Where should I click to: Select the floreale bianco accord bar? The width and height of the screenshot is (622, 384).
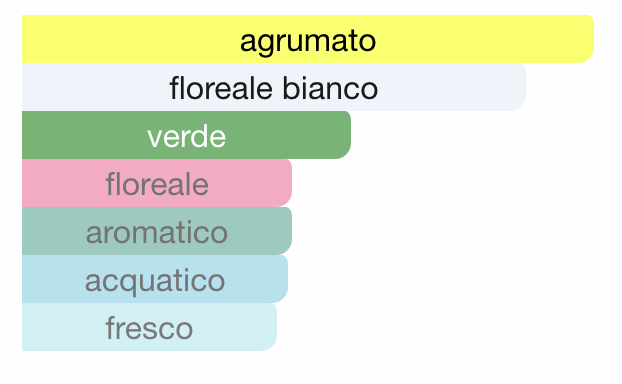pyautogui.click(x=274, y=87)
